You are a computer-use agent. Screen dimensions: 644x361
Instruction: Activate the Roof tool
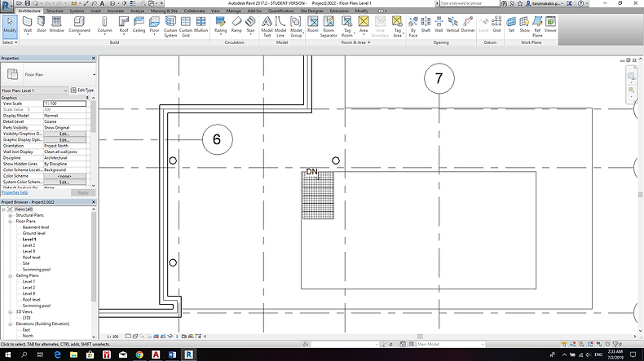click(x=124, y=24)
